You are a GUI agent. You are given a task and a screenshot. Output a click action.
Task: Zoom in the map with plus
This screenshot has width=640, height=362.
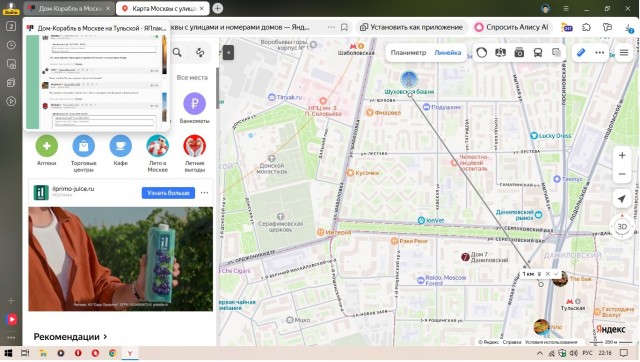coord(622,155)
